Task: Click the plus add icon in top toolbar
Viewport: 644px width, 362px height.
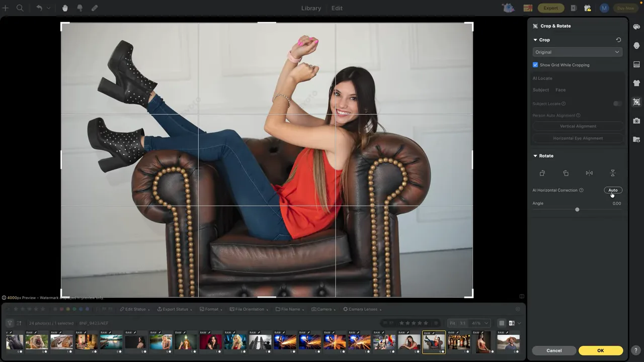Action: click(6, 8)
